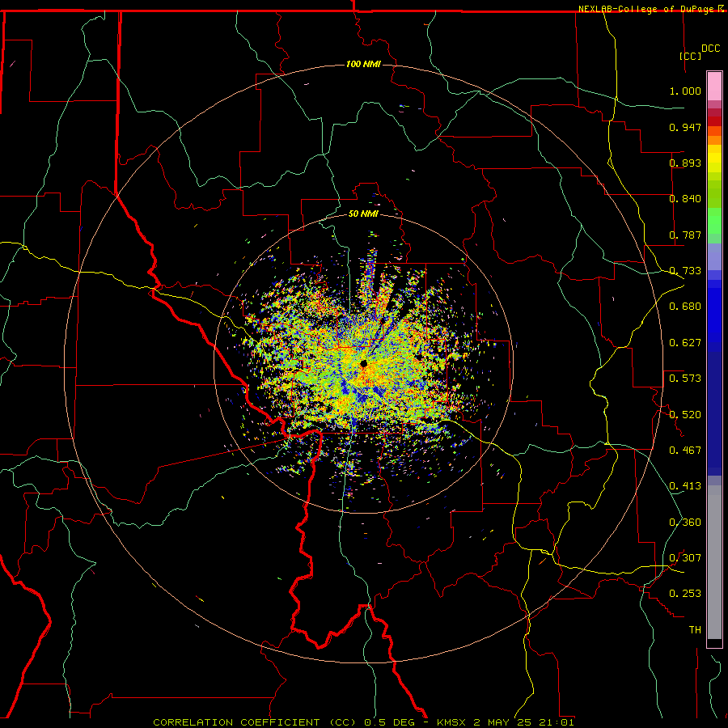Pick the bright green segment of color scale
Image resolution: width=728 pixels, height=728 pixels.
[714, 221]
